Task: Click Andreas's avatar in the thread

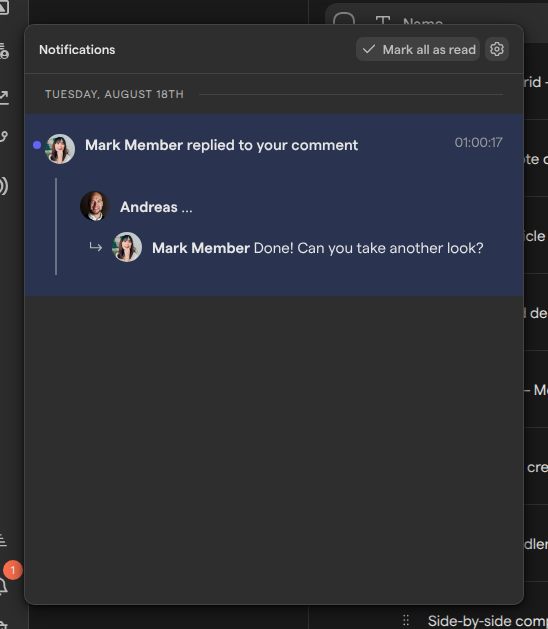Action: click(x=95, y=206)
